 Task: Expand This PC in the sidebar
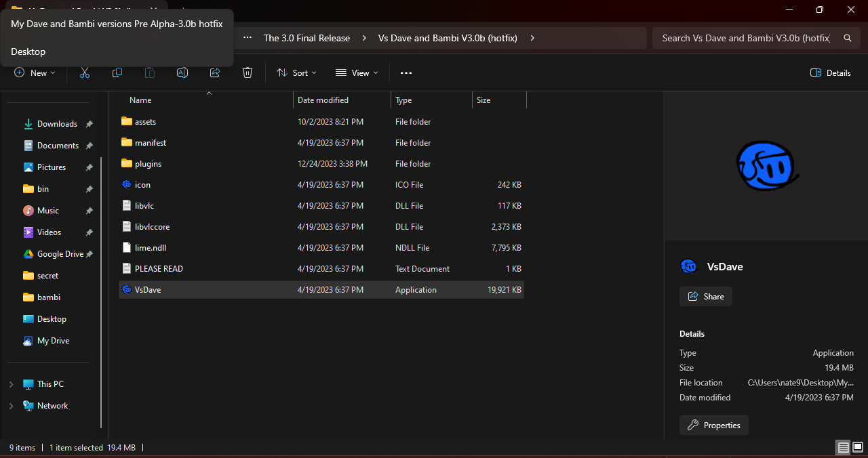[x=10, y=383]
